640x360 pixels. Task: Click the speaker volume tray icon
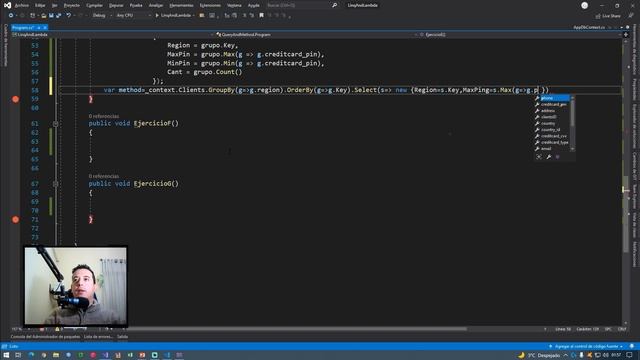606,356
